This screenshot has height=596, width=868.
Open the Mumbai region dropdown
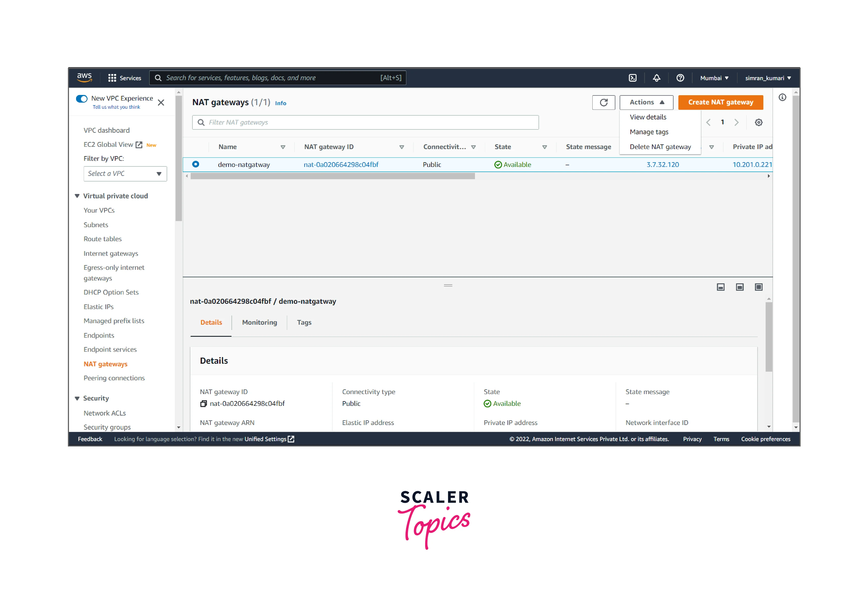(714, 78)
